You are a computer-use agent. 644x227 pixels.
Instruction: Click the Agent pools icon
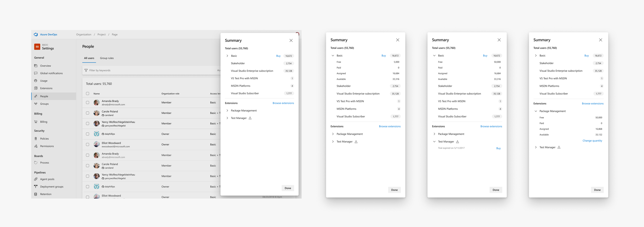[x=36, y=179]
